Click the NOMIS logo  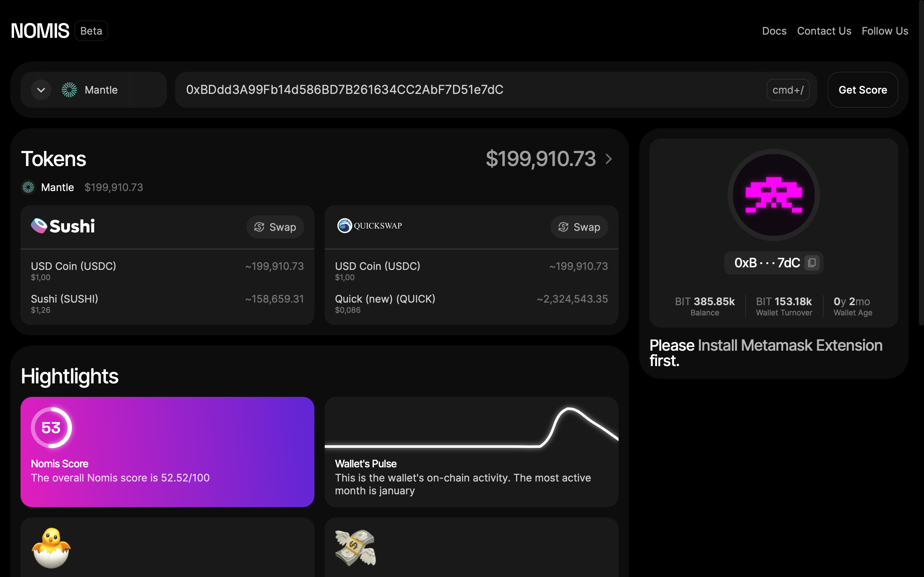click(x=40, y=31)
